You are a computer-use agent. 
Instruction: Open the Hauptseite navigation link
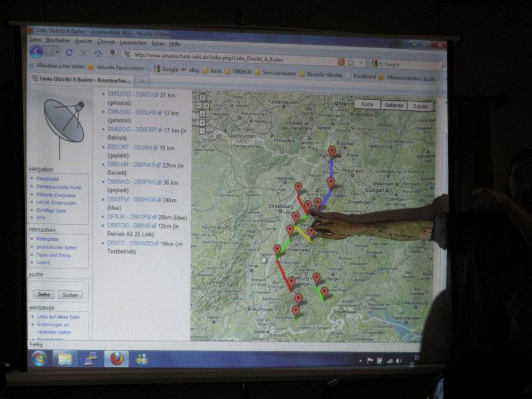point(47,178)
